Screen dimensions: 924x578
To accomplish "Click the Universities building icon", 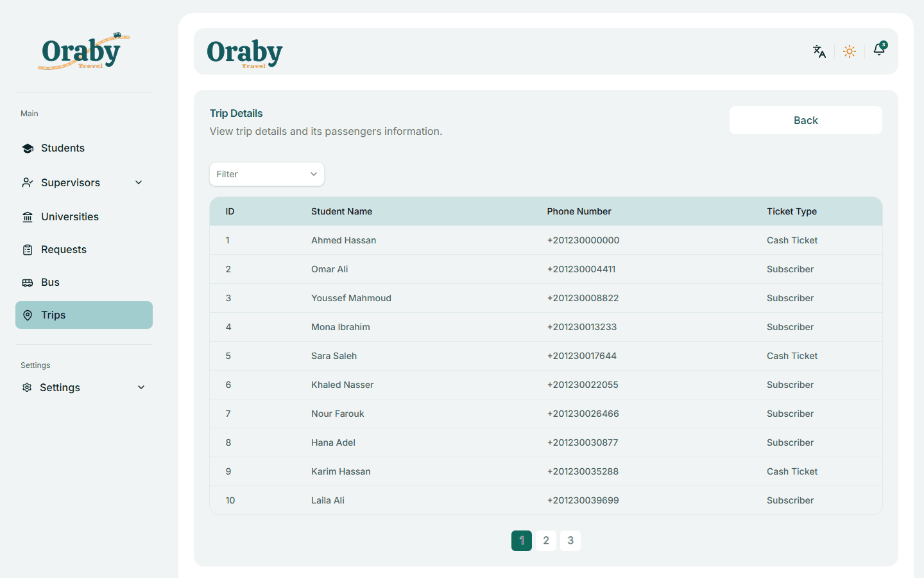I will pyautogui.click(x=28, y=217).
